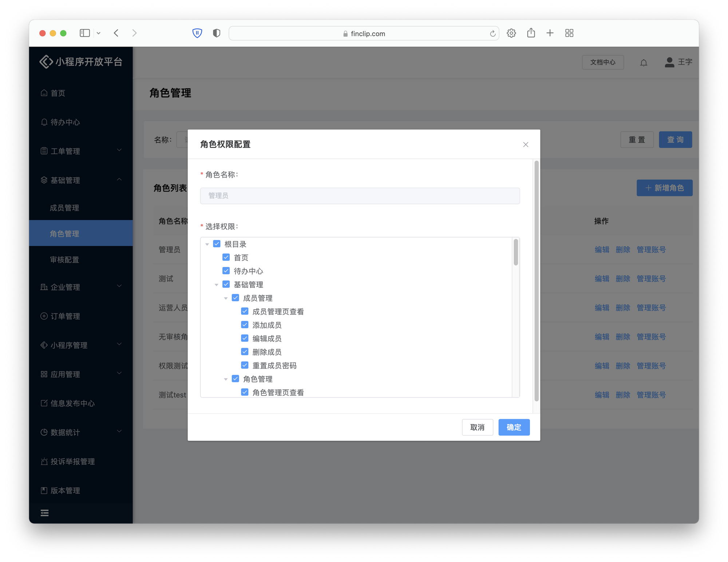Click the 重置 button

637,139
